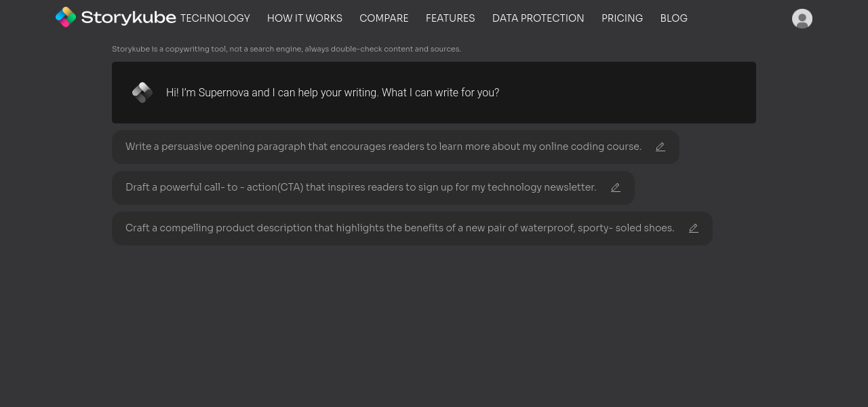The width and height of the screenshot is (868, 407).
Task: Edit the online coding course prompt
Action: pyautogui.click(x=660, y=147)
